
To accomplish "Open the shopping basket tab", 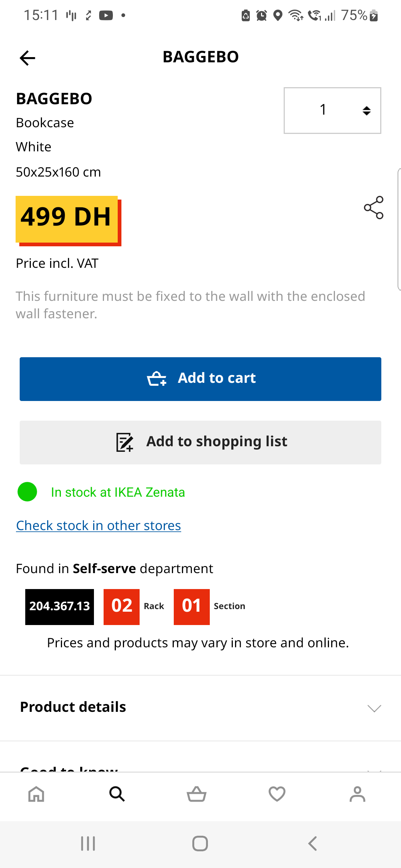I will pos(196,794).
